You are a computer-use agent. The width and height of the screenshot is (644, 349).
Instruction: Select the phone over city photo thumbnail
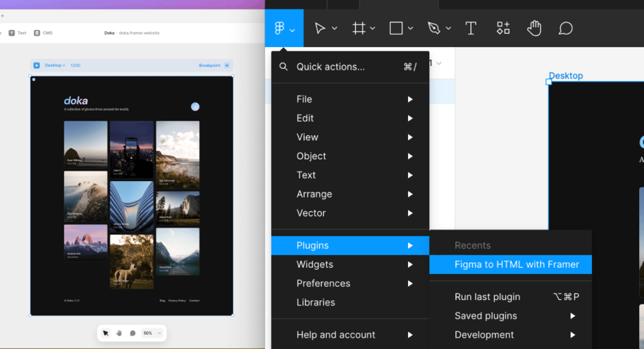coord(131,150)
